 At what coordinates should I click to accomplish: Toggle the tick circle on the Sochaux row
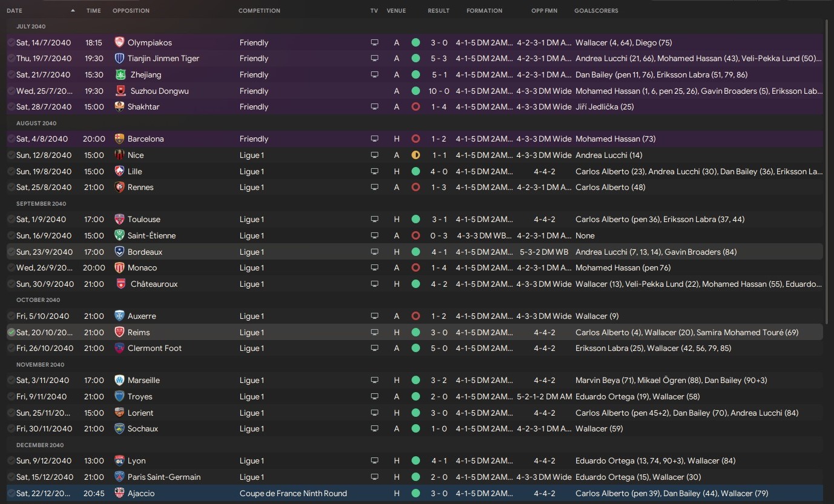click(x=11, y=428)
